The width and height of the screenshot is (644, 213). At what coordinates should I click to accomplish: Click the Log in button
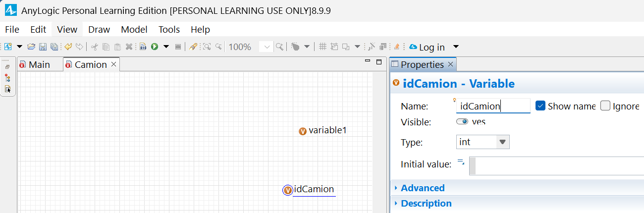click(x=432, y=47)
